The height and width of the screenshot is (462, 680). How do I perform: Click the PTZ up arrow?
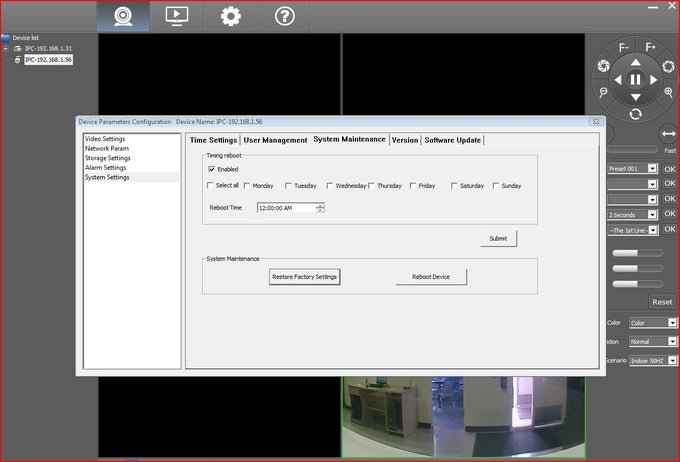coord(636,62)
